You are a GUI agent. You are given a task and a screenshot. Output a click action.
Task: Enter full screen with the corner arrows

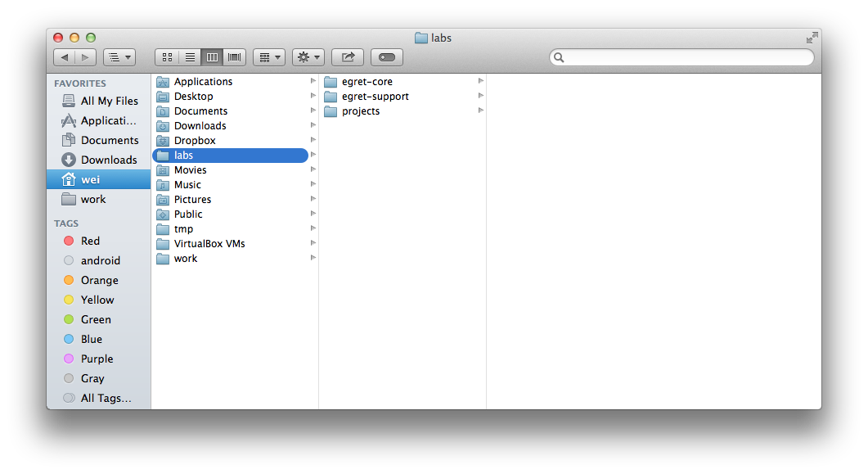[x=812, y=38]
